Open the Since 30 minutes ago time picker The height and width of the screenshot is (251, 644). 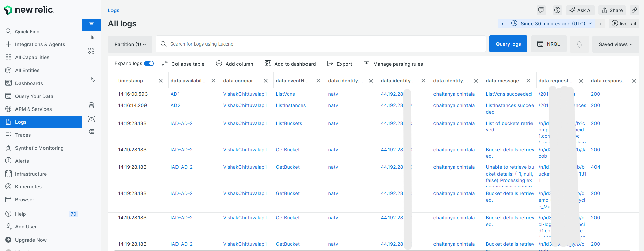[551, 24]
